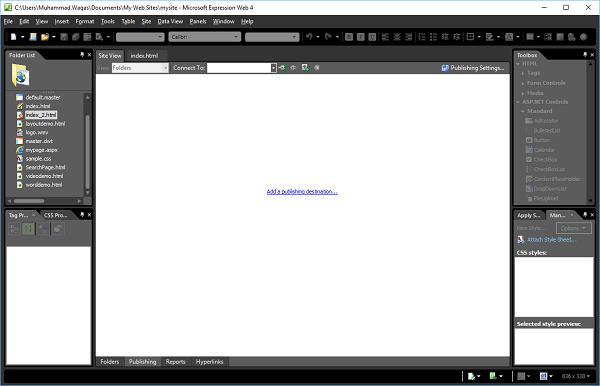This screenshot has height=386, width=600.
Task: Click the Highlight color toolbar icon
Action: 489,37
